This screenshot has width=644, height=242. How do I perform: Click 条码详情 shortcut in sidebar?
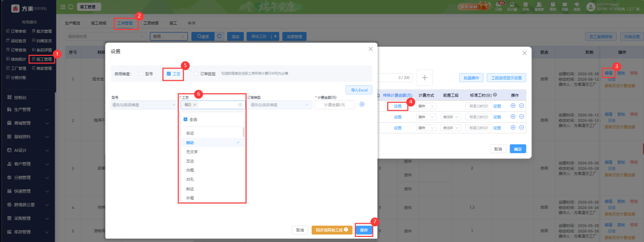click(x=42, y=50)
